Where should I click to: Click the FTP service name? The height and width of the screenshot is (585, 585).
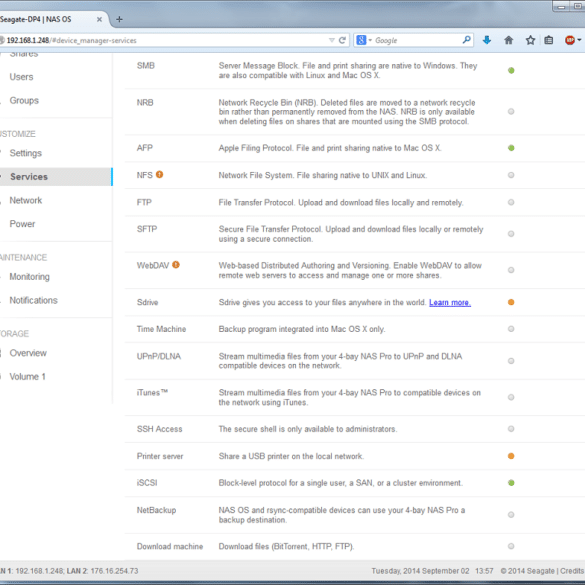pos(144,202)
